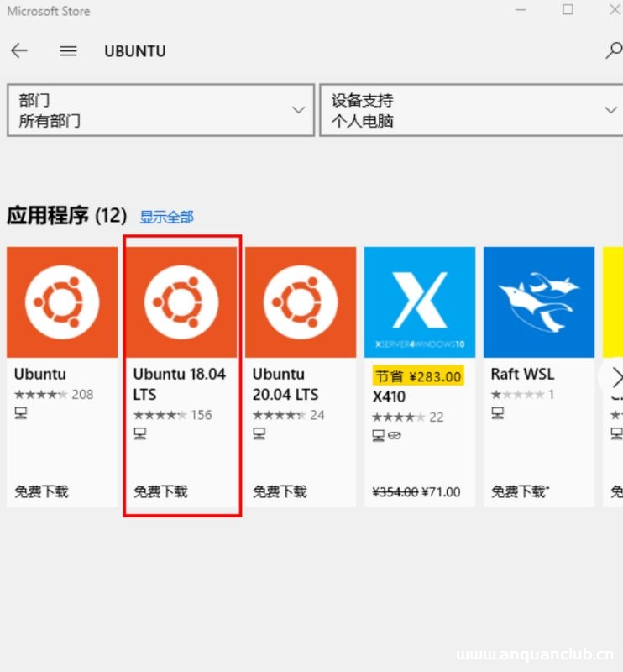Click the PC device icon under Ubuntu
This screenshot has width=623, height=672.
coord(20,413)
